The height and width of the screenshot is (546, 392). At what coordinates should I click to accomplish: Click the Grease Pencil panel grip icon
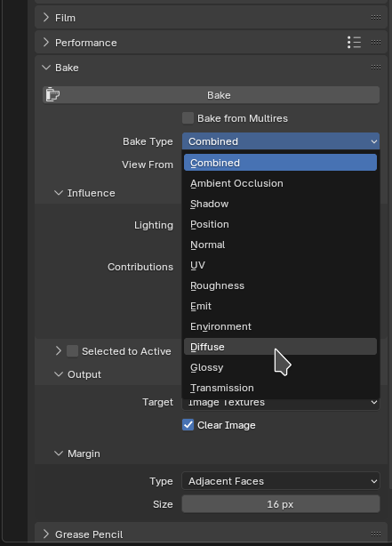click(x=376, y=534)
